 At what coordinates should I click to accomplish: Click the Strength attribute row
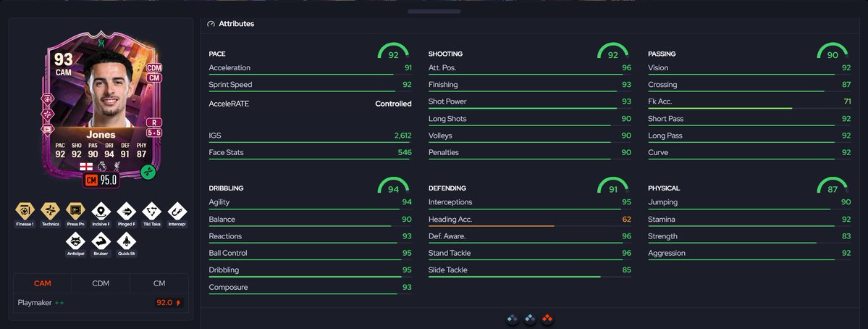pyautogui.click(x=749, y=236)
